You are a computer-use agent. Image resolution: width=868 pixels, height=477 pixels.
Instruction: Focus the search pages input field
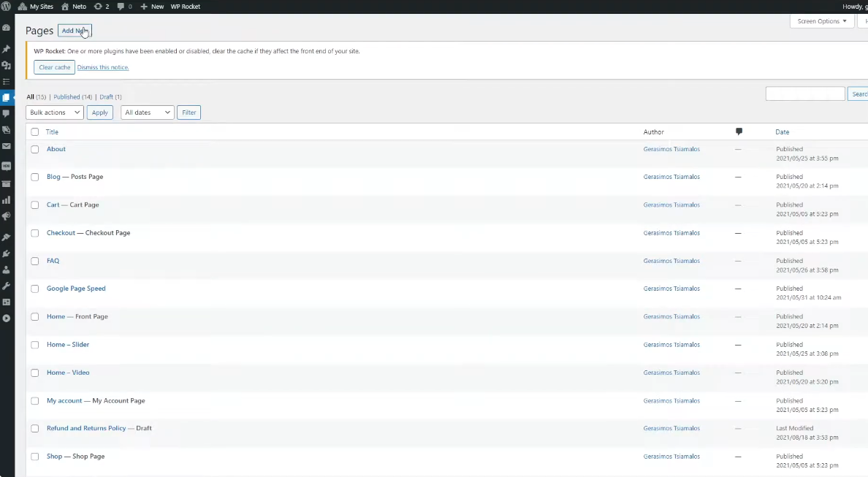pyautogui.click(x=804, y=94)
